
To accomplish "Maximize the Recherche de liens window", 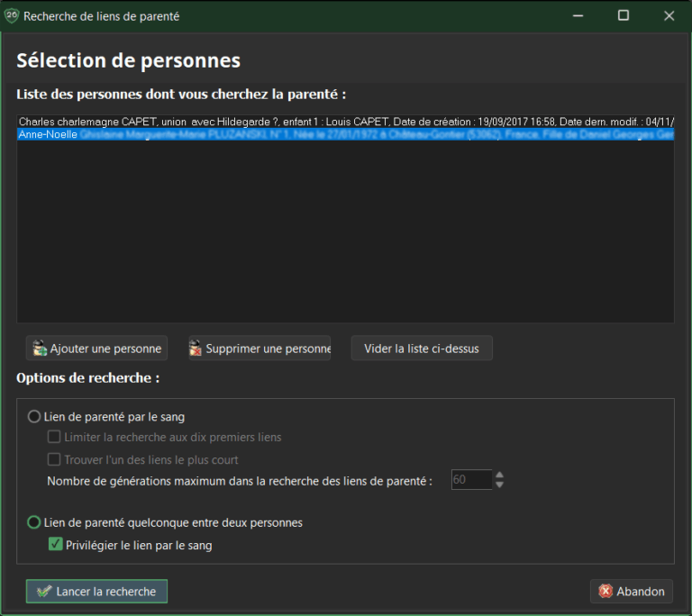I will pos(623,15).
